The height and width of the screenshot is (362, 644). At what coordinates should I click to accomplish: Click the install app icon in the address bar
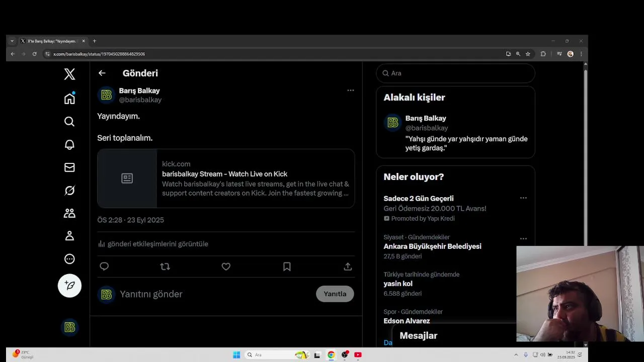pos(508,54)
